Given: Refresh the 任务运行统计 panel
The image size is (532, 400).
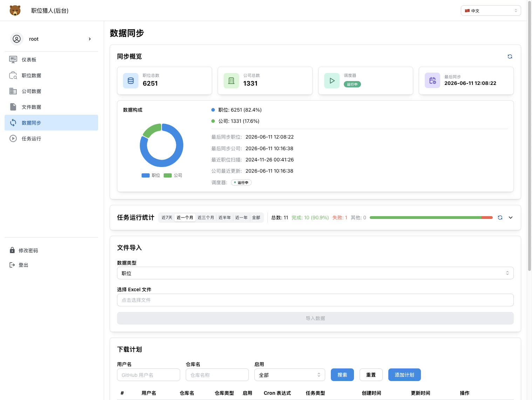Looking at the screenshot, I should pos(500,218).
